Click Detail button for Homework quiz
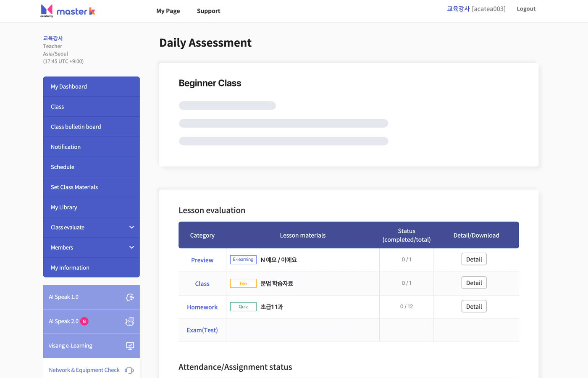588x378 pixels. coord(474,307)
